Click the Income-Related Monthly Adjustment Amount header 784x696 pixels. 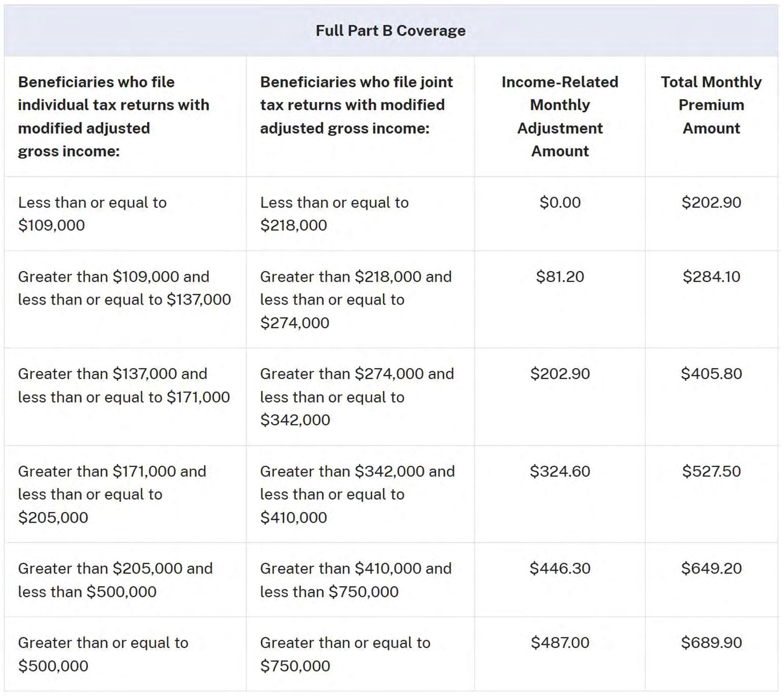[x=560, y=116]
